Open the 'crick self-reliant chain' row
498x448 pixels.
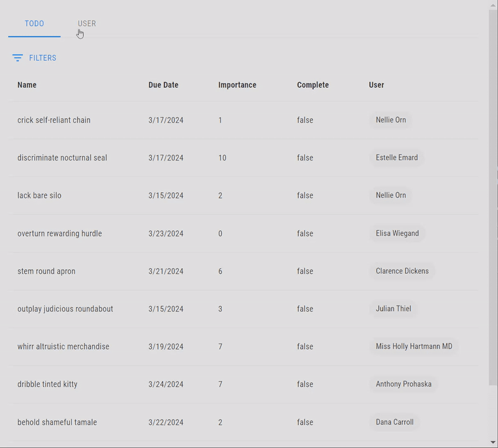tap(54, 120)
